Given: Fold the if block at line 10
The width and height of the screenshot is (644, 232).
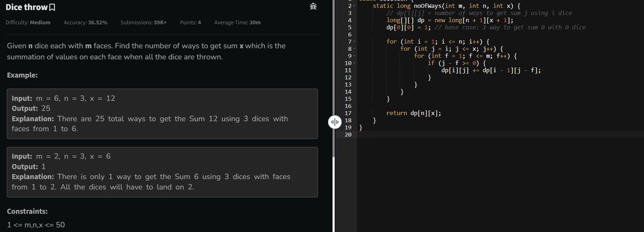Looking at the screenshot, I should [x=353, y=63].
